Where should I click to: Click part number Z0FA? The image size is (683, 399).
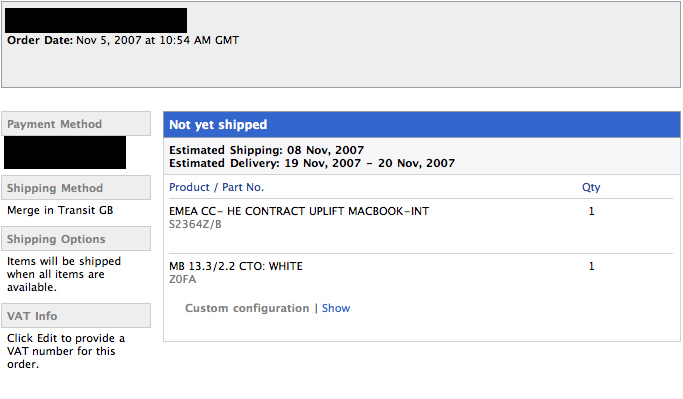click(183, 279)
